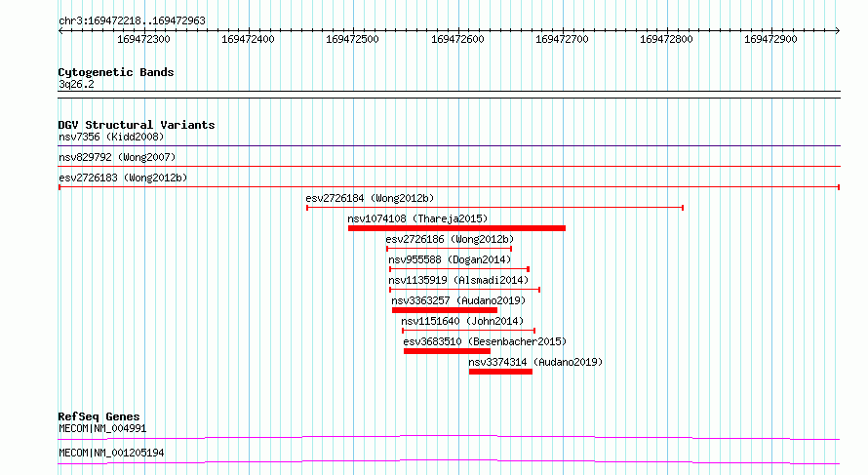The height and width of the screenshot is (475, 868).
Task: Click the chr3:169472218..169472963 region label
Action: (132, 20)
